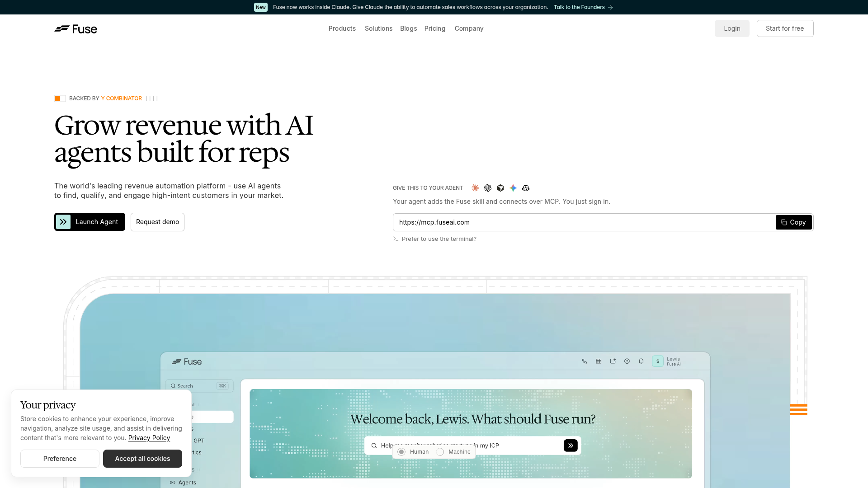This screenshot has height=488, width=868.
Task: Click the terminal prompt icon
Action: (x=396, y=239)
